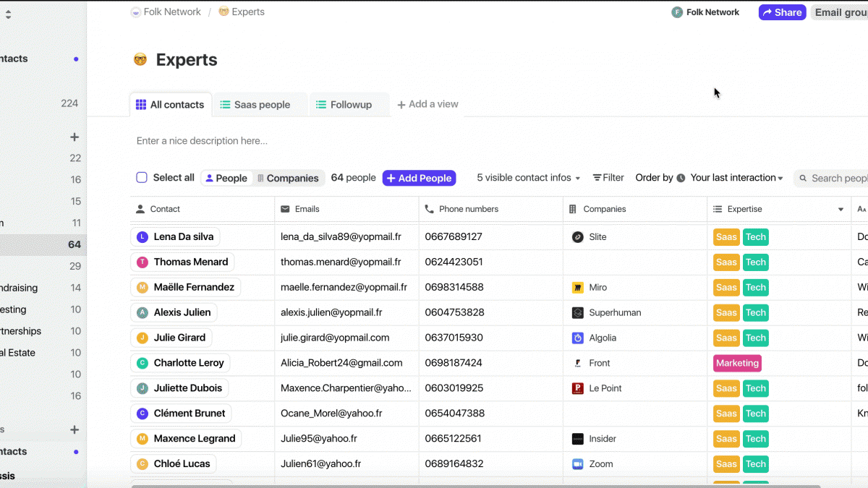This screenshot has height=488, width=868.
Task: Click the nerd emoji beside Experts title
Action: [140, 60]
